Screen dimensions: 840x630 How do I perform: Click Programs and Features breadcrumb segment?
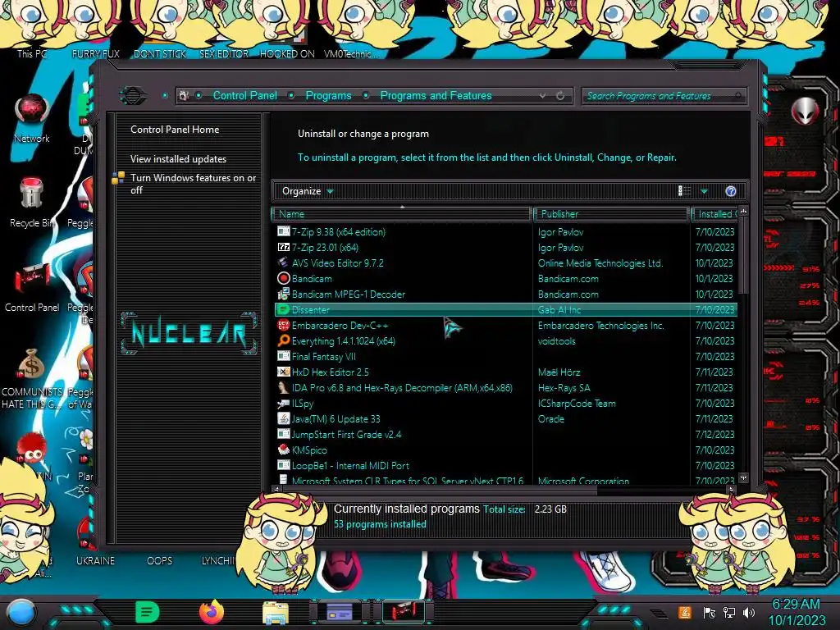(x=436, y=95)
